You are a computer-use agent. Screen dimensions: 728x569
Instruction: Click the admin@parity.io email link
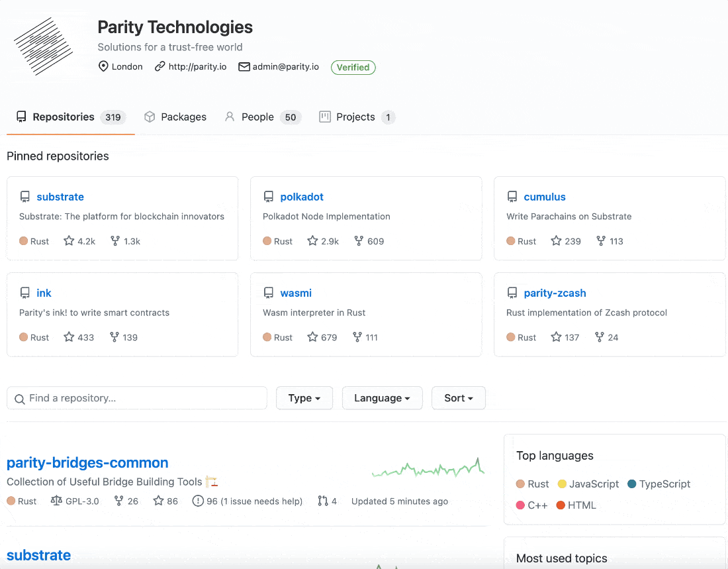pyautogui.click(x=285, y=66)
